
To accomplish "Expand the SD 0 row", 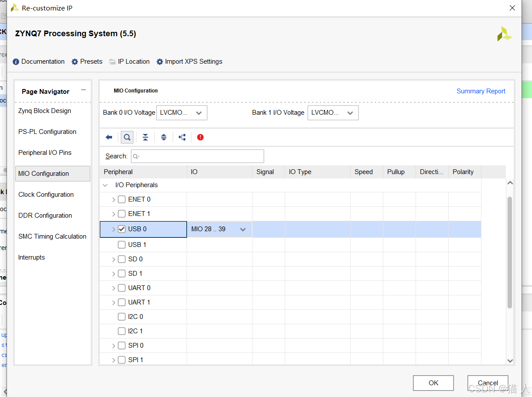I will tap(113, 260).
